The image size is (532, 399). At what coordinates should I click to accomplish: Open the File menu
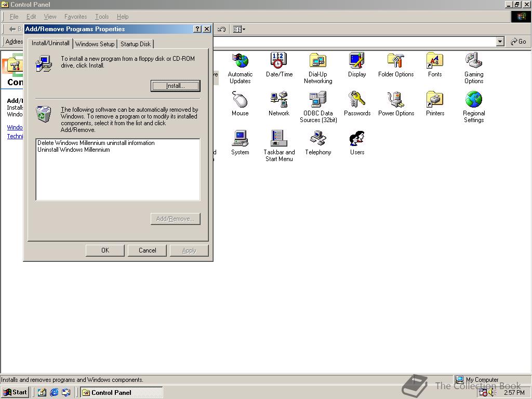click(x=14, y=17)
